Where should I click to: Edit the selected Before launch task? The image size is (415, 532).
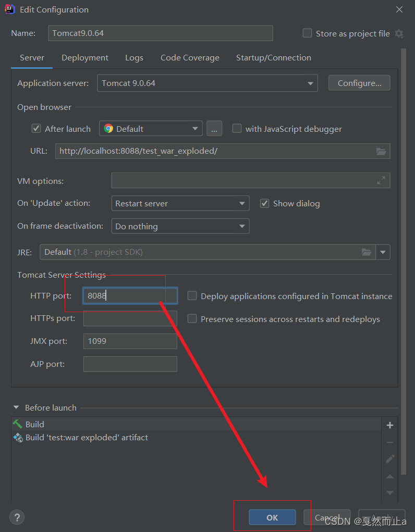[390, 459]
